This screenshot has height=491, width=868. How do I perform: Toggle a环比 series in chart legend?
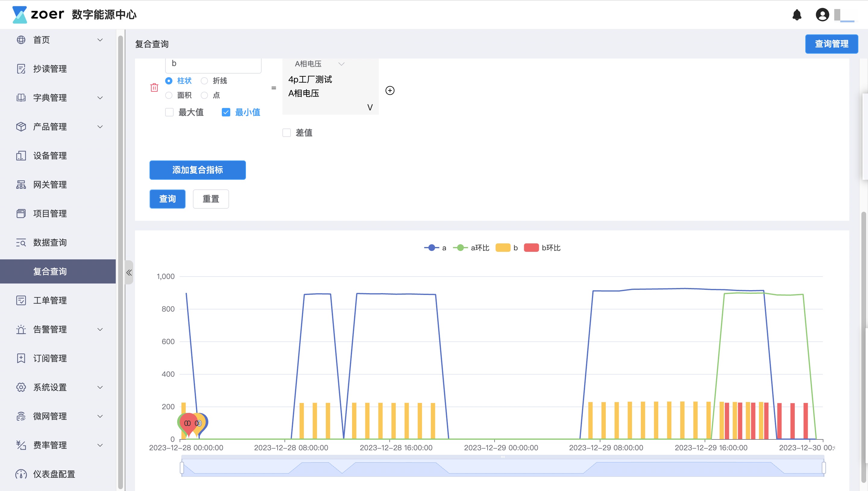tap(471, 248)
